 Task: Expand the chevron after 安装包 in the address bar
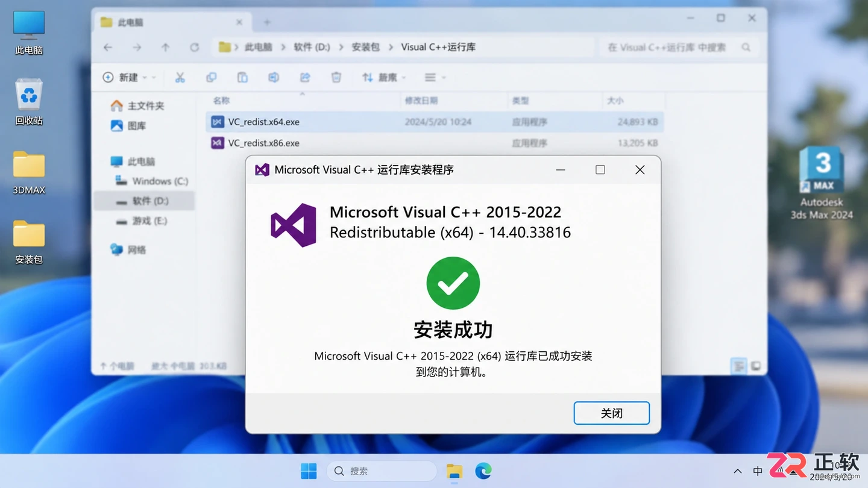390,47
